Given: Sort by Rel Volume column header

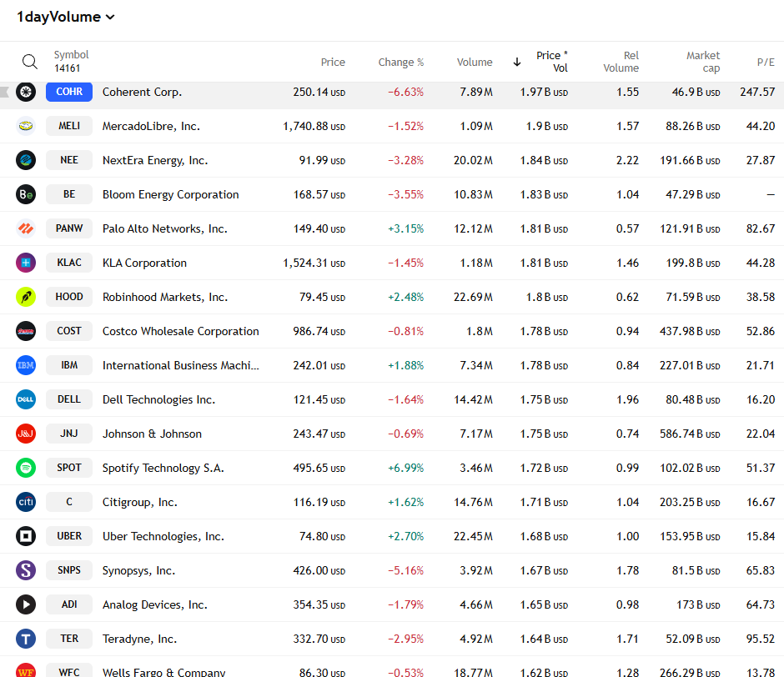Looking at the screenshot, I should (621, 62).
